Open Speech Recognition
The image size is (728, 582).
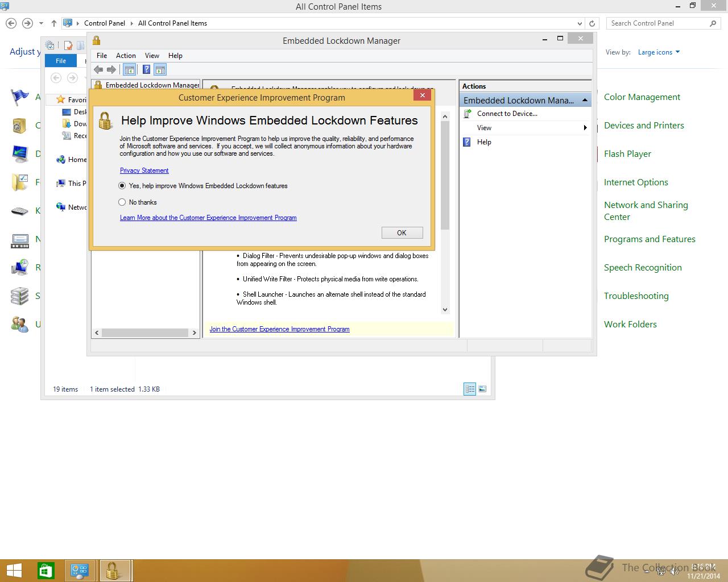click(x=643, y=268)
